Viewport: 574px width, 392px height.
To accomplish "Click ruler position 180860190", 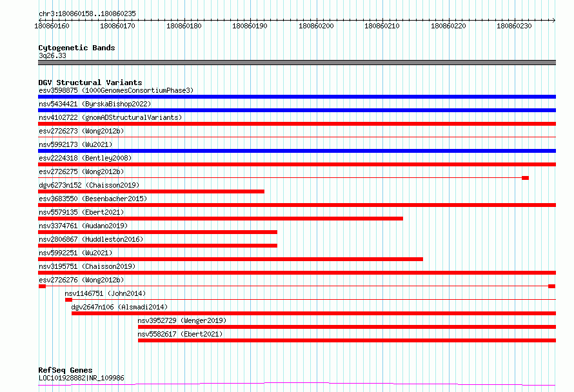I will click(250, 26).
